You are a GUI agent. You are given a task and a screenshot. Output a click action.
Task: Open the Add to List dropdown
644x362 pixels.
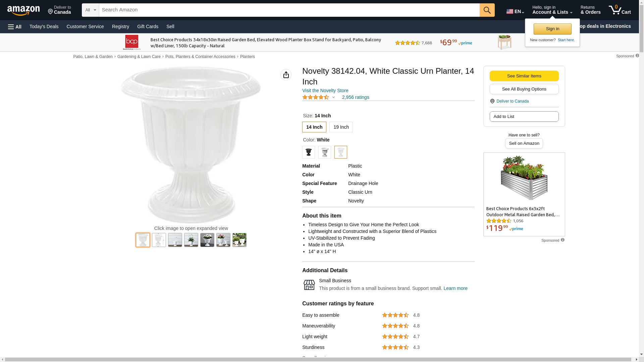point(524,117)
